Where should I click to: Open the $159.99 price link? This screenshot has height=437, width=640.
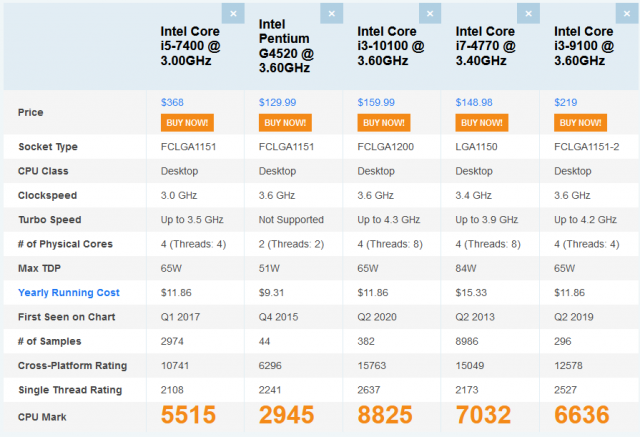pyautogui.click(x=375, y=102)
